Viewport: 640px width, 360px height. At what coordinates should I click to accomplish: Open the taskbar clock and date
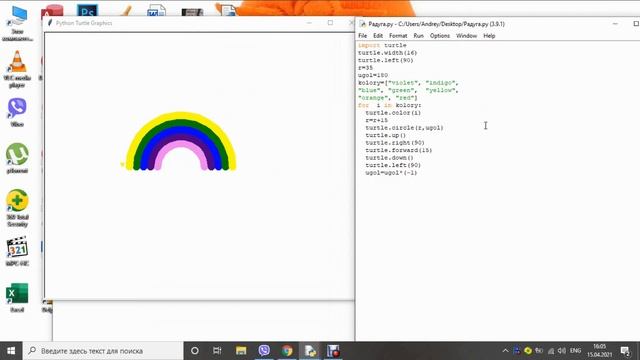[600, 351]
